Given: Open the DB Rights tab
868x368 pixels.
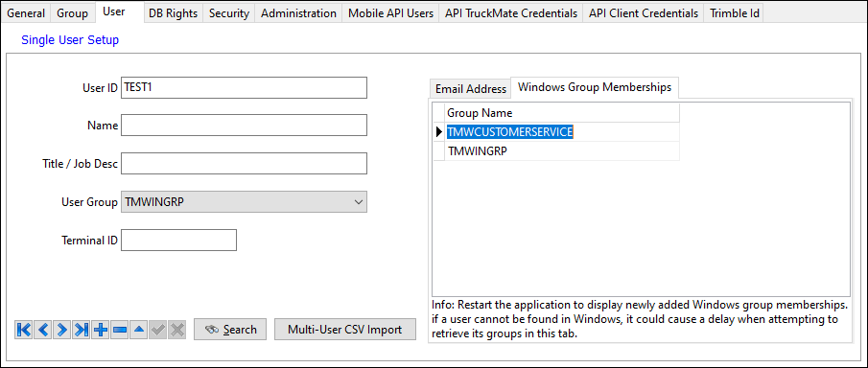Looking at the screenshot, I should tap(174, 13).
